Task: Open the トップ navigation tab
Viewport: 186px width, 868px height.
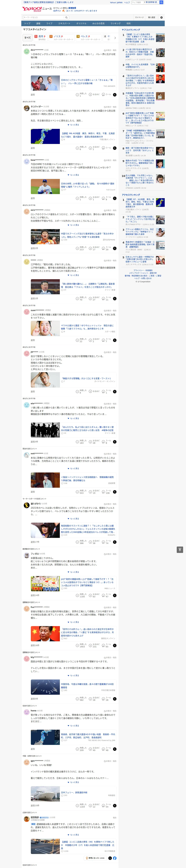Action: tap(27, 24)
